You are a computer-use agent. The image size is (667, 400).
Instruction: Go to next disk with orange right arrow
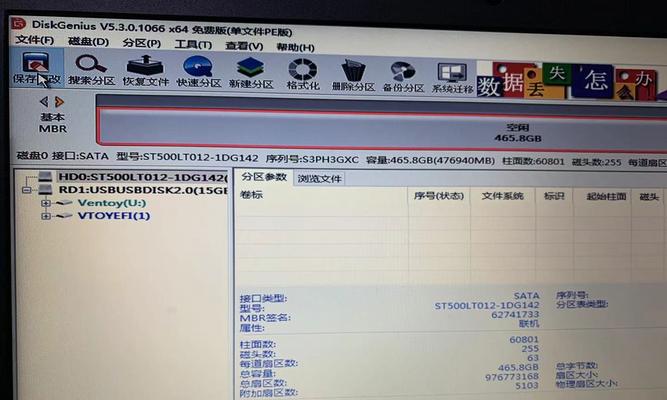click(x=59, y=102)
